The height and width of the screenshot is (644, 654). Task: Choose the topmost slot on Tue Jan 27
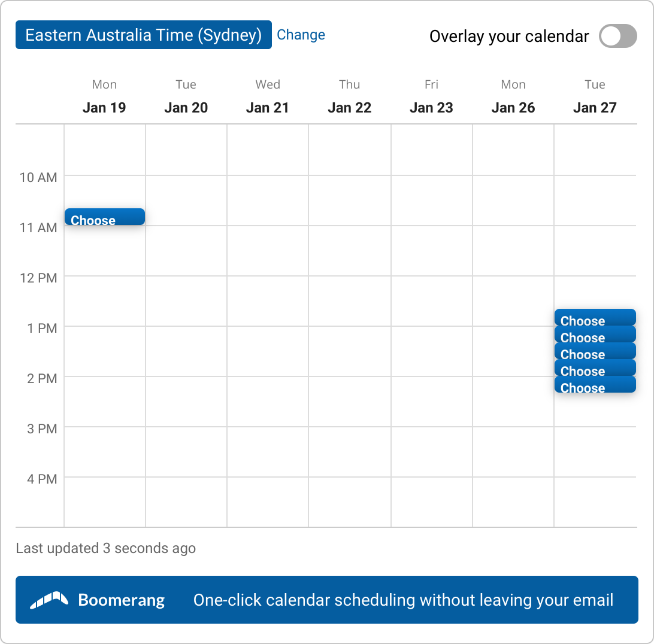pyautogui.click(x=595, y=318)
